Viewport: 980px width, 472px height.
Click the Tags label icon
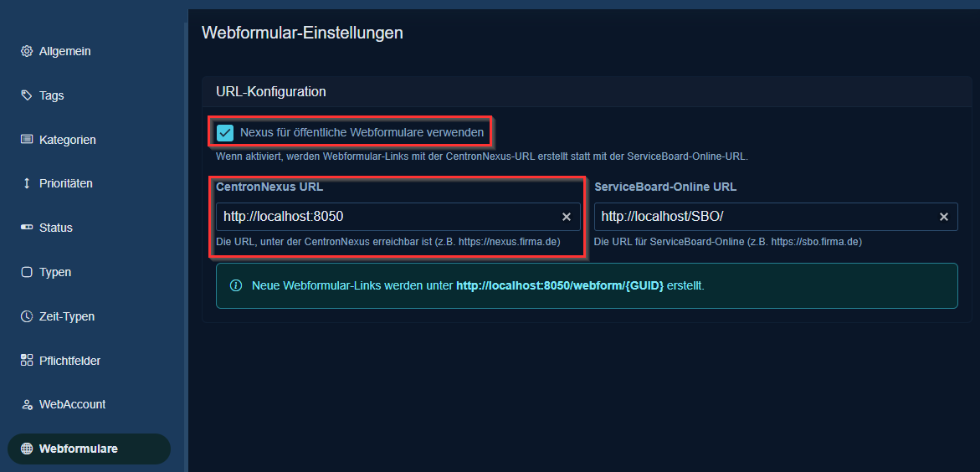(26, 95)
